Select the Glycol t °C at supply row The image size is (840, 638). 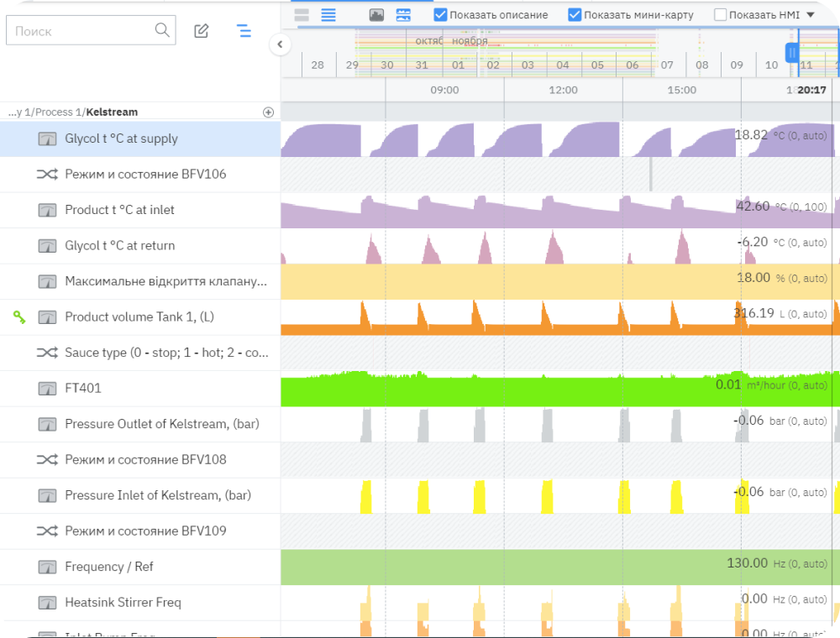[121, 139]
